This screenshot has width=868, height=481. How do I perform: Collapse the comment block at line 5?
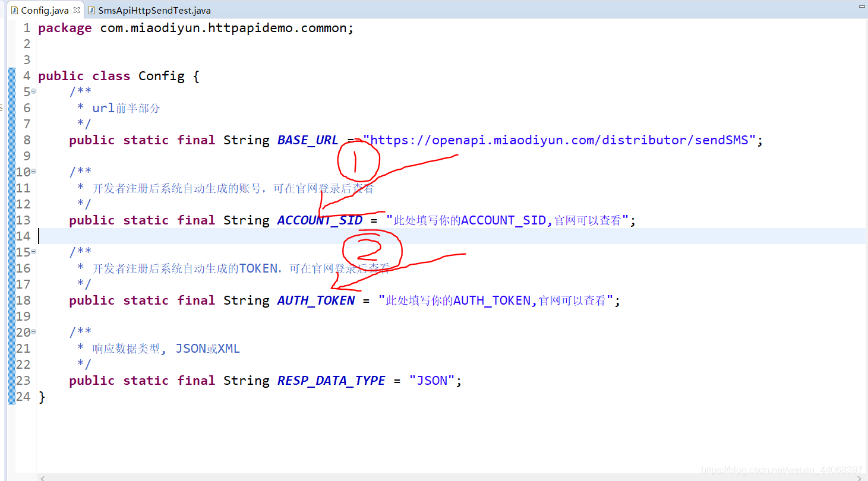coord(34,91)
